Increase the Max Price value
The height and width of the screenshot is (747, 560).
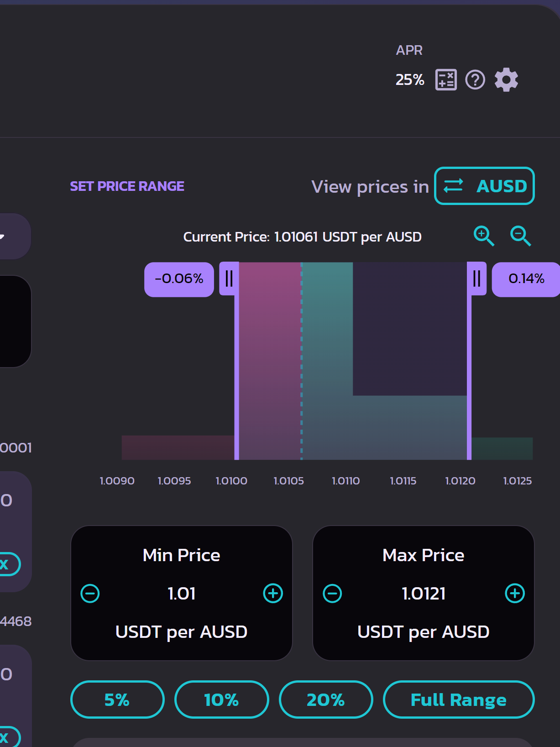515,594
